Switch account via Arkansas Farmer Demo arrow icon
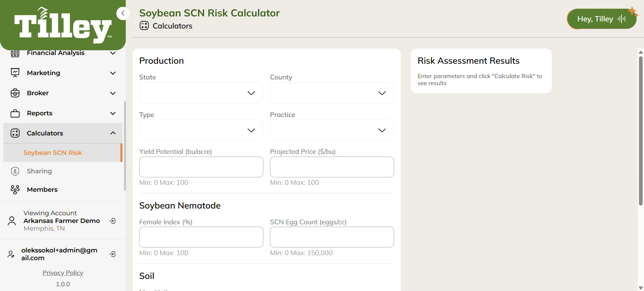The image size is (644, 291). pos(113,221)
